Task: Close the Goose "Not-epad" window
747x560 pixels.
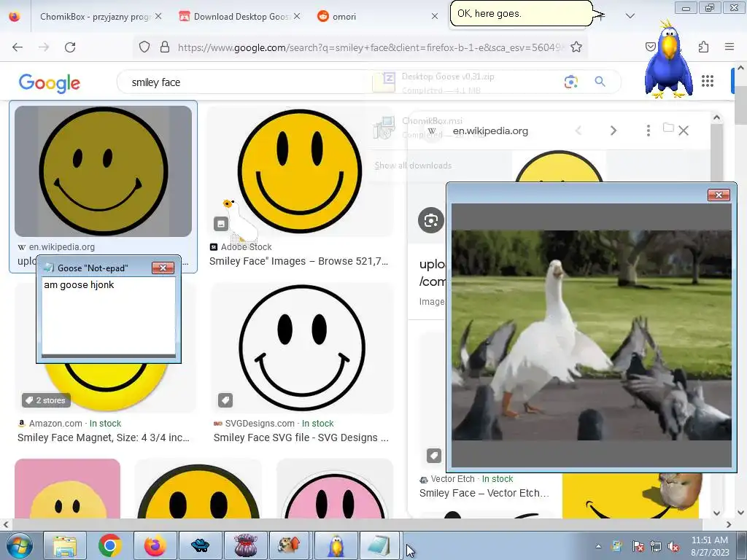Action: 163,268
